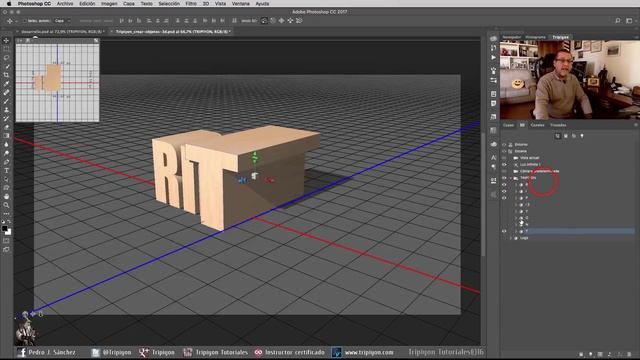This screenshot has height=360, width=640.
Task: Swap foreground and background colors
Action: [x=9, y=222]
